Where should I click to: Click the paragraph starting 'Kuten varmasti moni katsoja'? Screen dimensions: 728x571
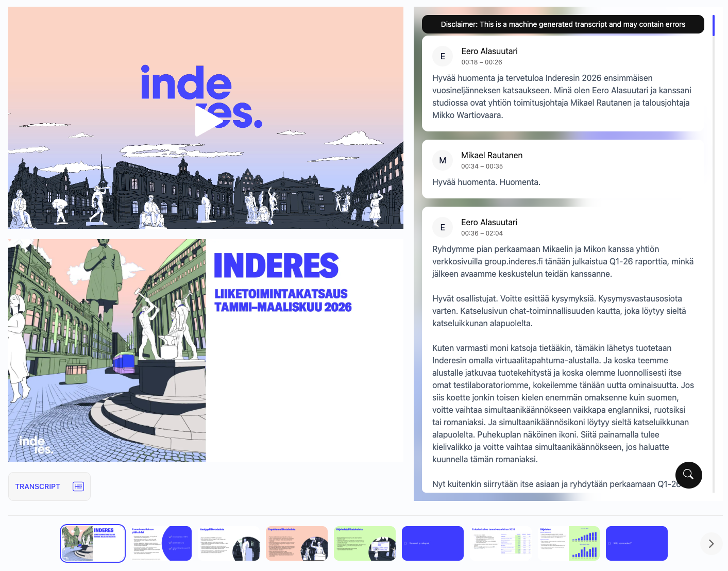pyautogui.click(x=563, y=404)
